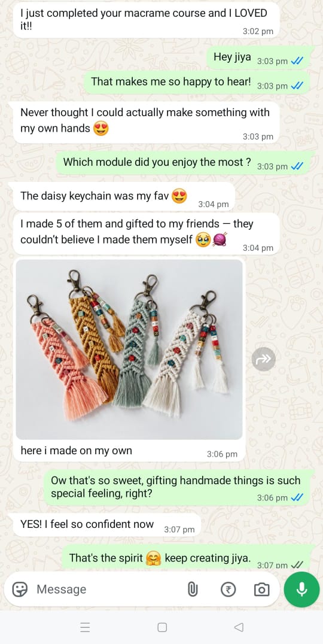Select the 'Hey jiya' message bubble
This screenshot has width=323, height=644.
coord(259,58)
